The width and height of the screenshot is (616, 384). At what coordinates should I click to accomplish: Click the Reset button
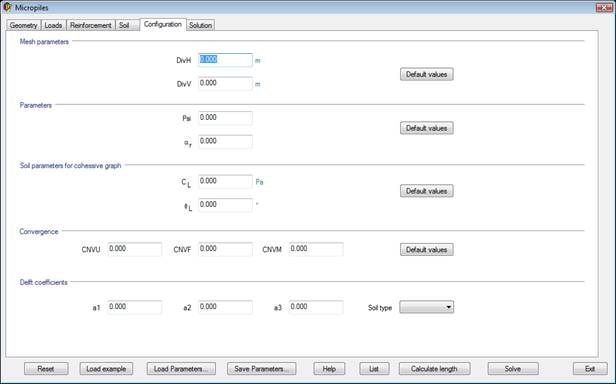(46, 369)
